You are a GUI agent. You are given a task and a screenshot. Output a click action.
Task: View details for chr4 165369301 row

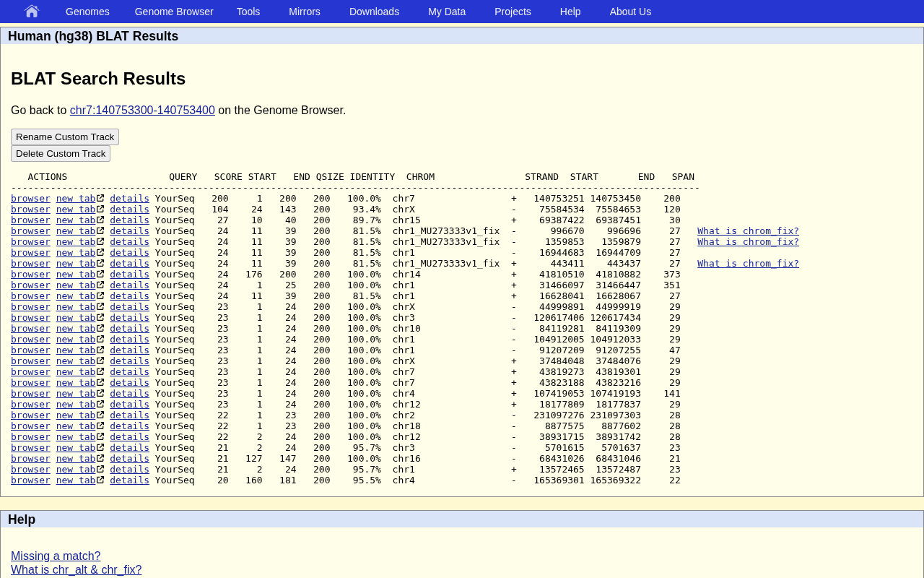coord(129,480)
